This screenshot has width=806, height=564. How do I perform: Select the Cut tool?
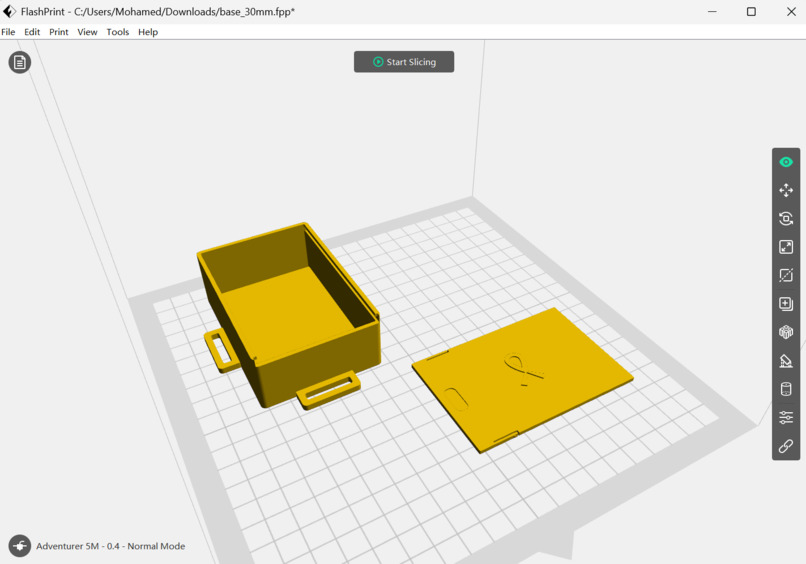785,276
